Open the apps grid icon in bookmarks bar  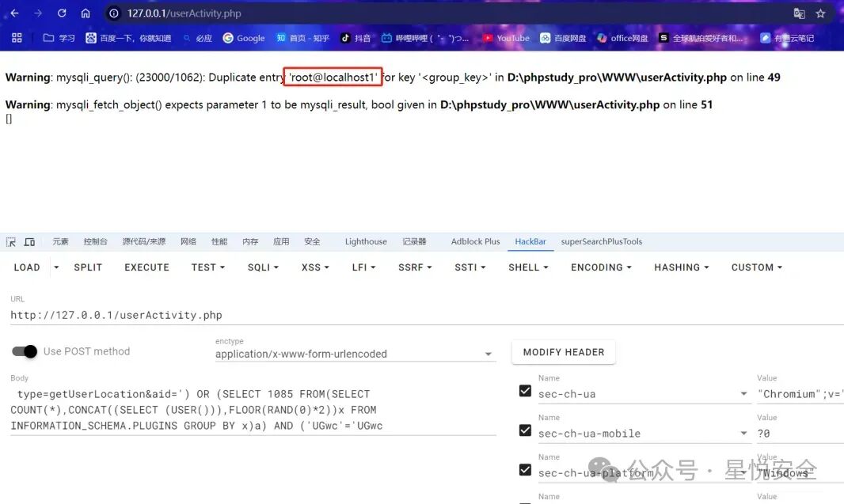17,38
